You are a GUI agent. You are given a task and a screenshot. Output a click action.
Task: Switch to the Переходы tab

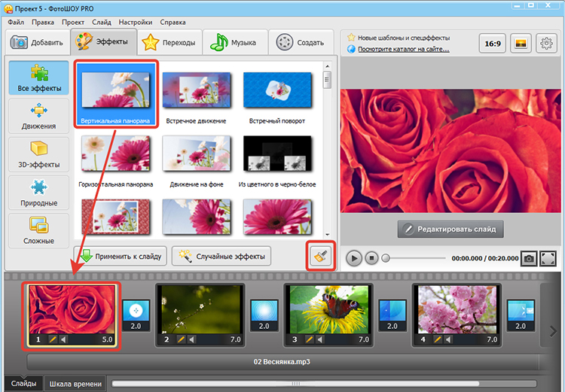click(169, 42)
